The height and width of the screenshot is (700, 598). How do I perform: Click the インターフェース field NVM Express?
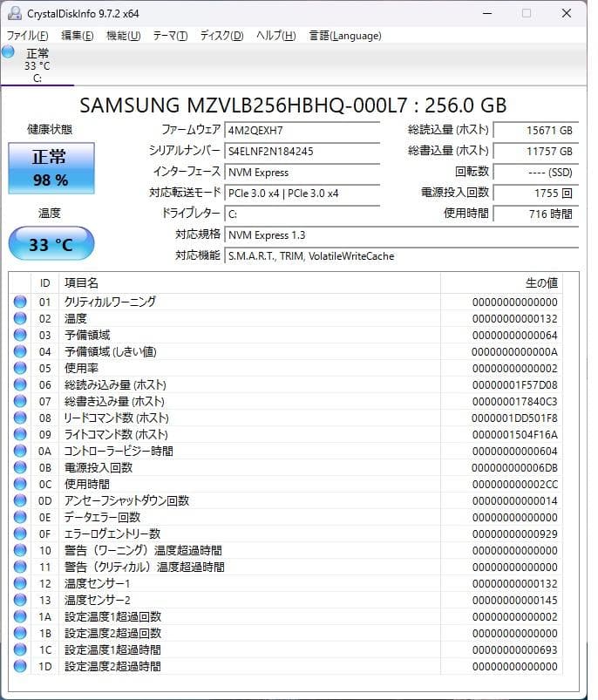coord(302,173)
